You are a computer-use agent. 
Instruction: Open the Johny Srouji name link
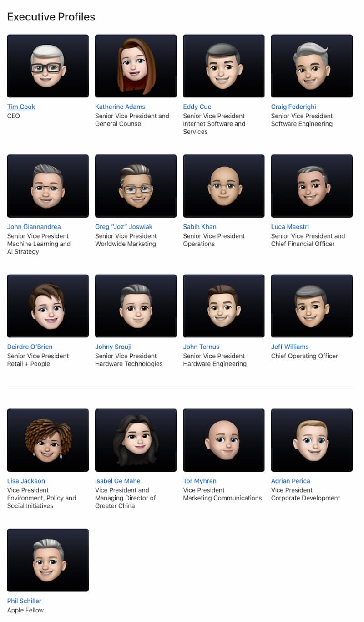pos(113,347)
